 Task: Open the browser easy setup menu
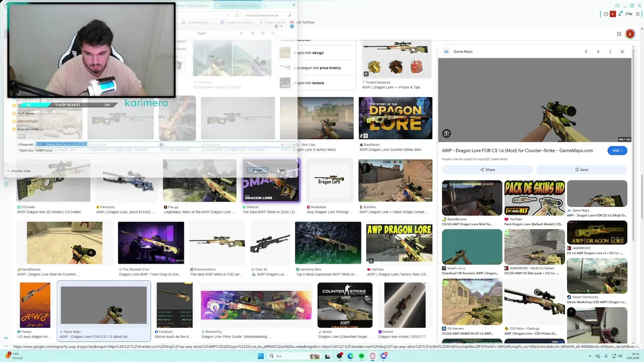click(x=638, y=14)
